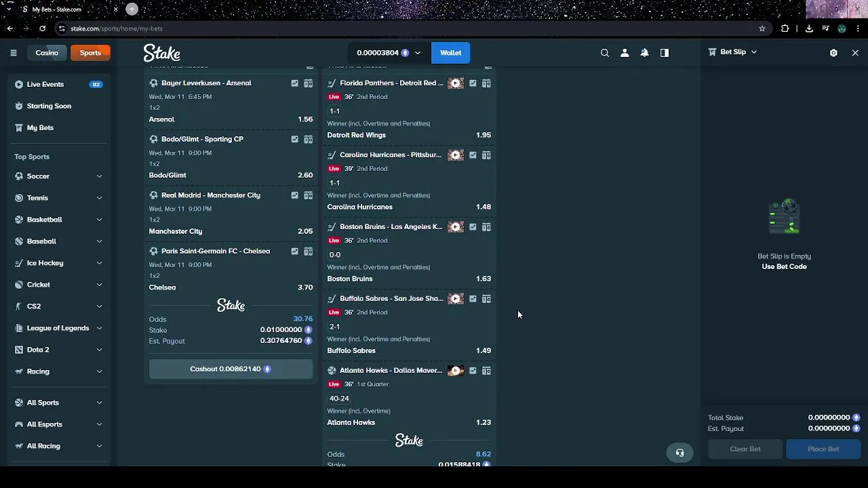Screen dimensions: 868x488
Task: Open scoreboard icon for Real Madrid - Manchester City
Action: point(308,195)
